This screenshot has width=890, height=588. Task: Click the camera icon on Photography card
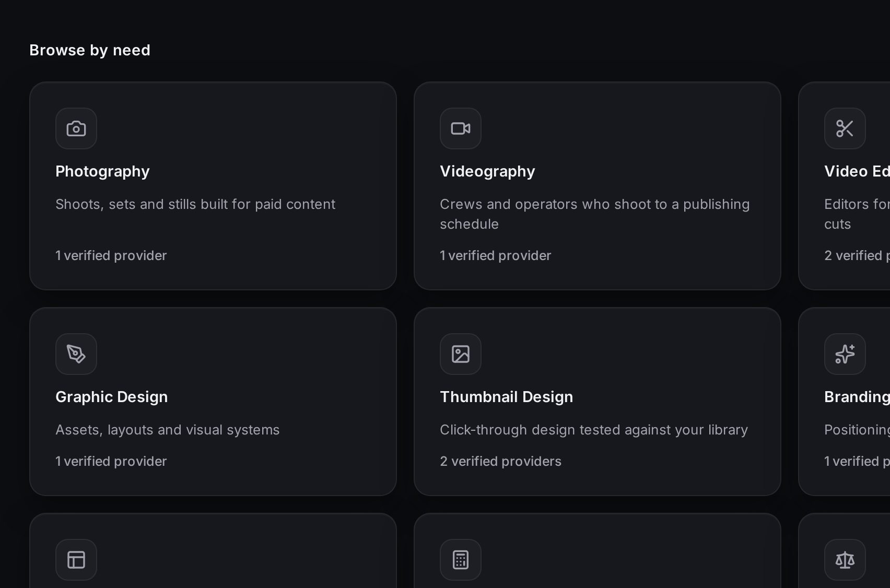(x=76, y=128)
